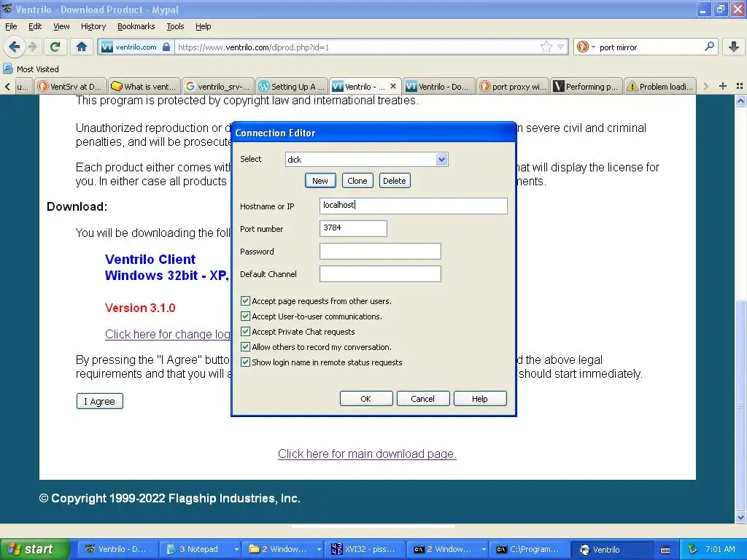The width and height of the screenshot is (747, 560).
Task: Open the list all tabs grid icon
Action: coord(740,86)
